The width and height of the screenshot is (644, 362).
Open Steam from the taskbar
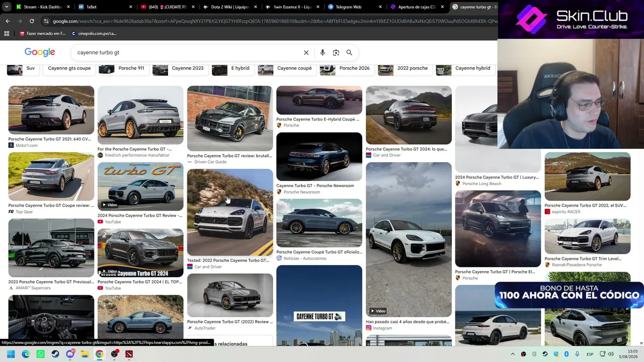pos(55,354)
